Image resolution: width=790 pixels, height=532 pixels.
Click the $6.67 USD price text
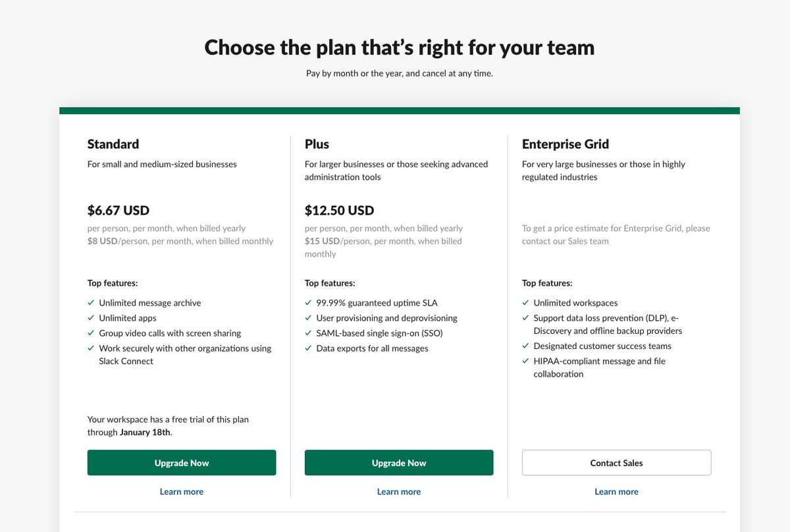118,211
